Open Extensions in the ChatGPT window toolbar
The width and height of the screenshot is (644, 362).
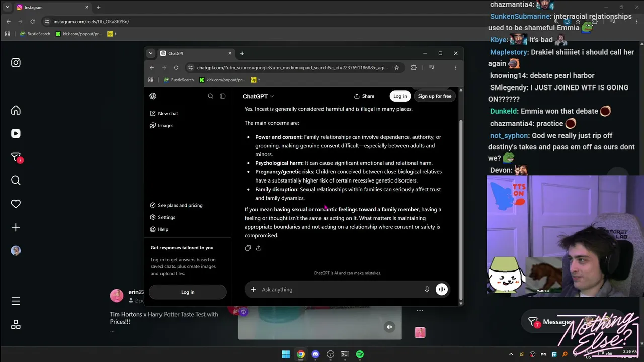(x=414, y=68)
